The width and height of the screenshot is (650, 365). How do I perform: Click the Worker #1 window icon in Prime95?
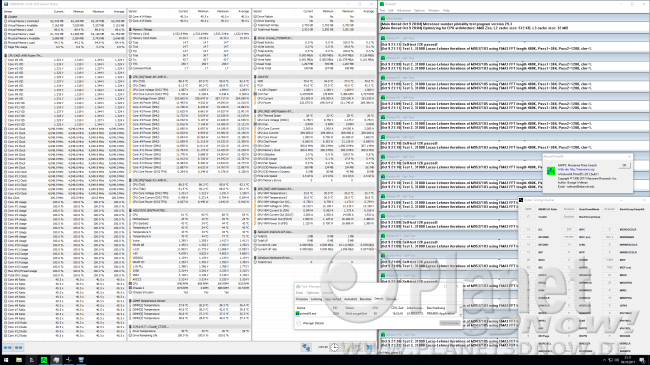[x=383, y=38]
